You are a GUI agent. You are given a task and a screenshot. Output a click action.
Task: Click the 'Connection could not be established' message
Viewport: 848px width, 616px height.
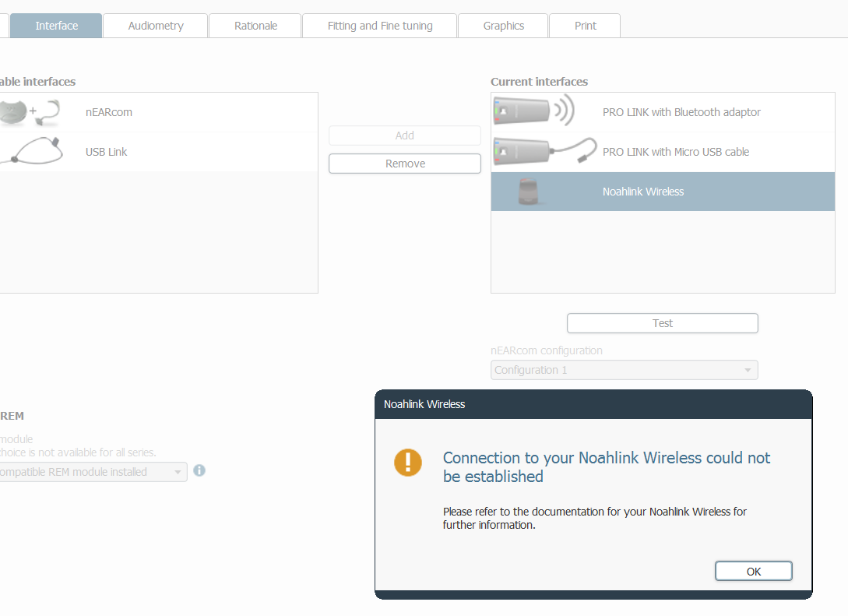click(607, 466)
